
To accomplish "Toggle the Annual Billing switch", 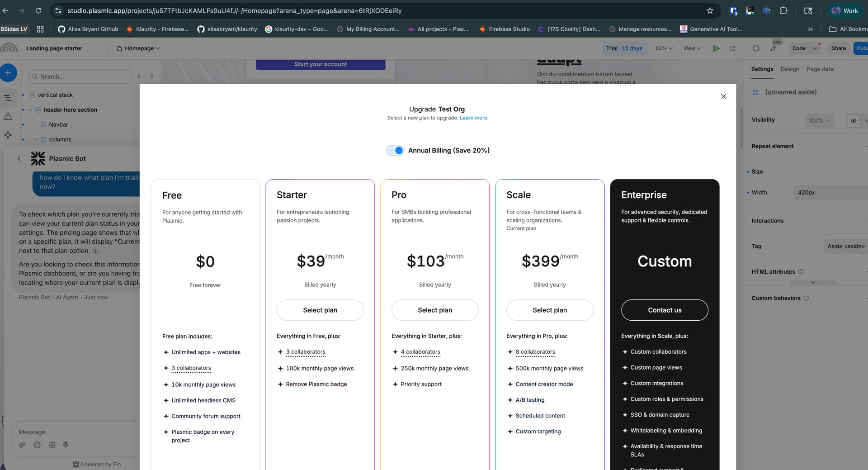I will coord(395,151).
